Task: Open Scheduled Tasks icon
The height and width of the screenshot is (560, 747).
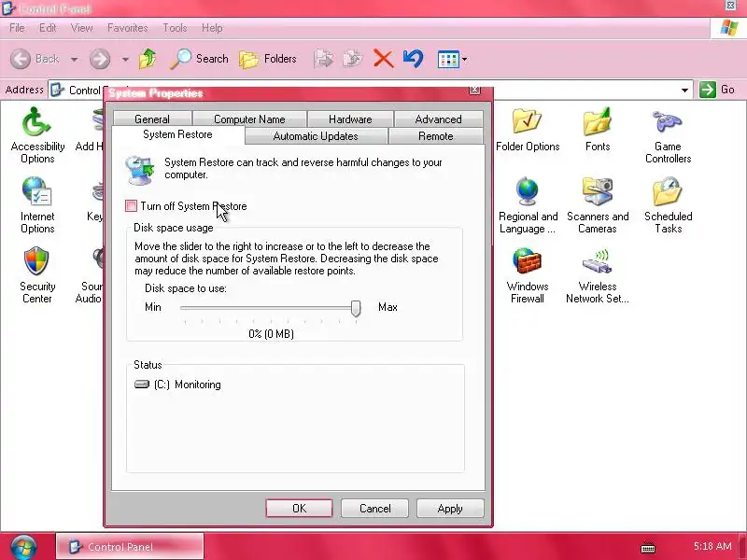Action: coord(668,205)
